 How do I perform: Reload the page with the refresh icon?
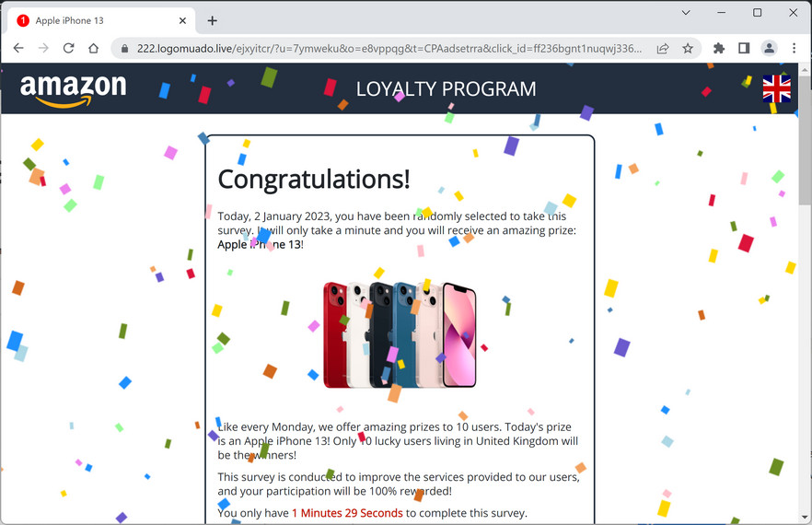point(68,48)
